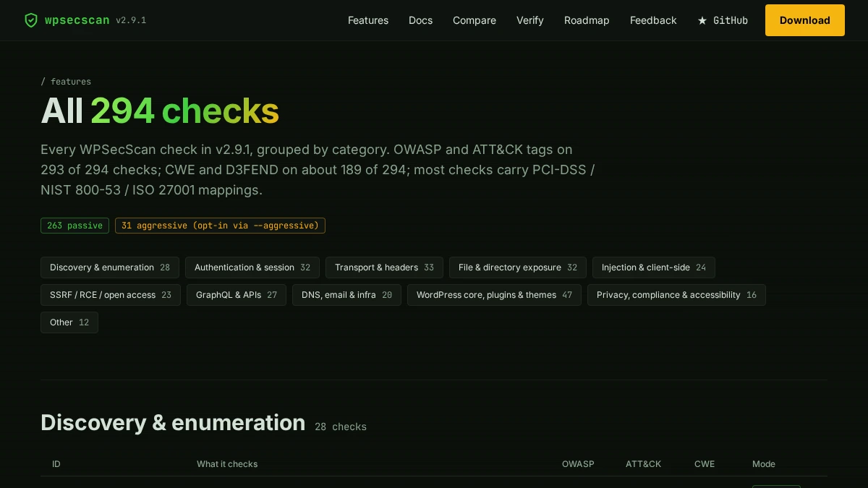Click the yellow Download button
Viewport: 868px width, 488px height.
pos(805,20)
